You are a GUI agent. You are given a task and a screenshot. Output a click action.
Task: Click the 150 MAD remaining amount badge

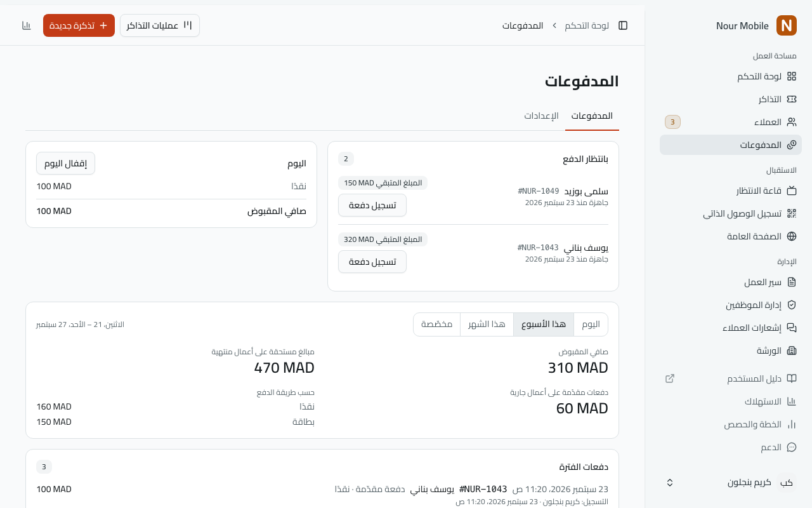pos(383,183)
